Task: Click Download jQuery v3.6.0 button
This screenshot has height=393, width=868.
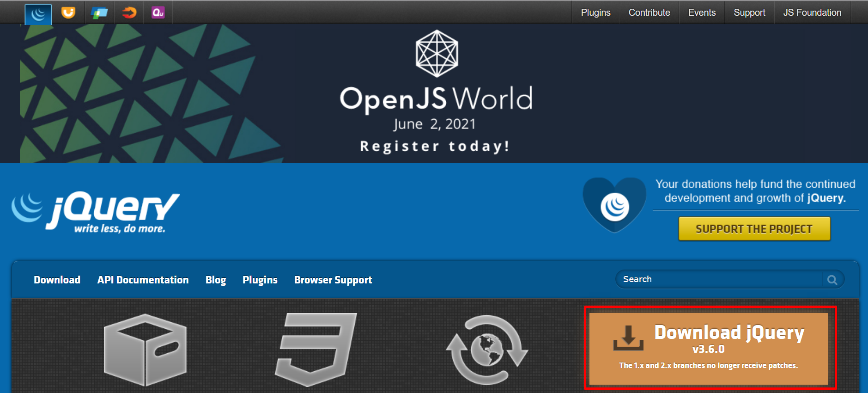Action: [708, 349]
